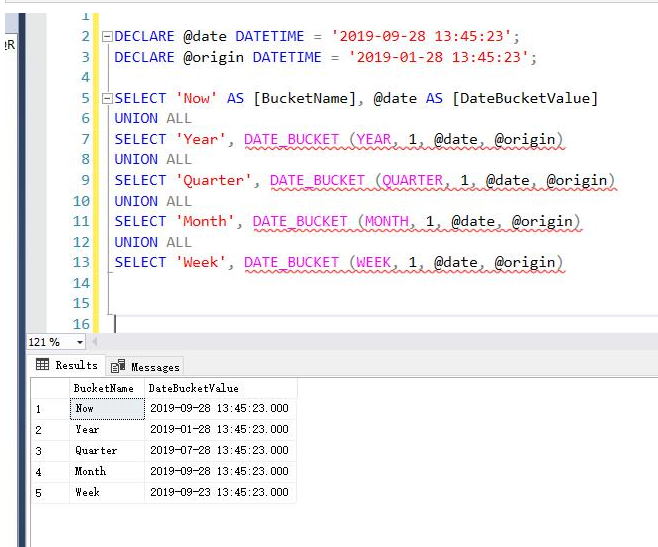The width and height of the screenshot is (658, 547).
Task: Click DATE_BUCKET on the Month line
Action: pyautogui.click(x=300, y=221)
